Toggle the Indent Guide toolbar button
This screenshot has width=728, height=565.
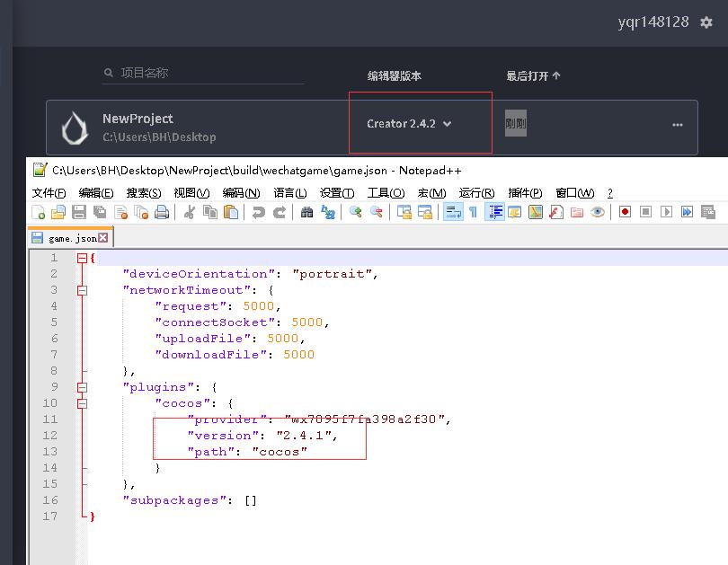[495, 212]
